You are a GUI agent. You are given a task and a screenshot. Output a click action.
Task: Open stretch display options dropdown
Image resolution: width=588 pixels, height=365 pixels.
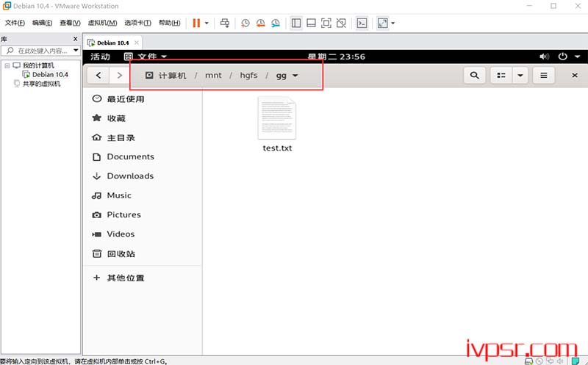[x=392, y=24]
